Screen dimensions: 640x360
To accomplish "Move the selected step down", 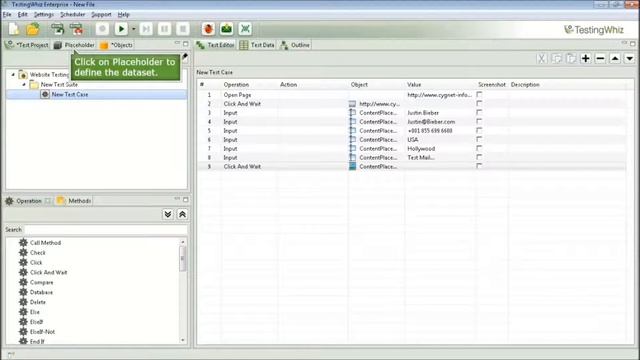I will [630, 58].
